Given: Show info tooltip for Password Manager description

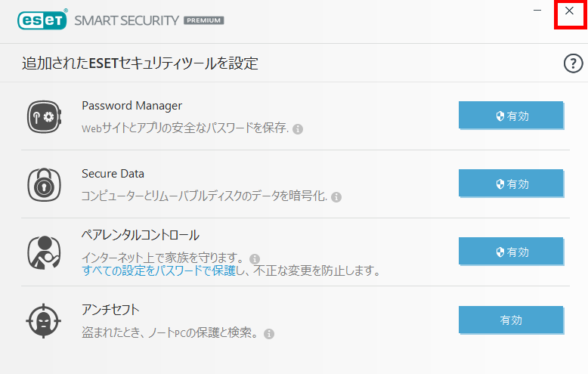Looking at the screenshot, I should point(298,129).
